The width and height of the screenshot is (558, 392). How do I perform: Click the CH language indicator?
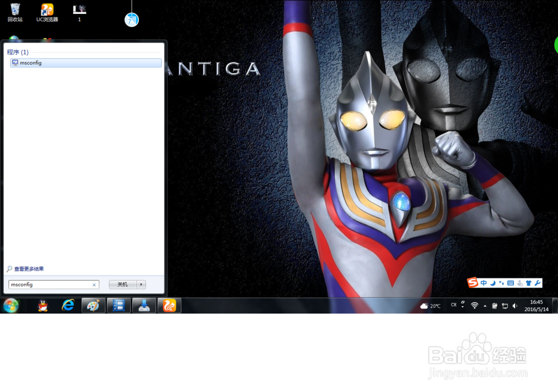pyautogui.click(x=453, y=305)
